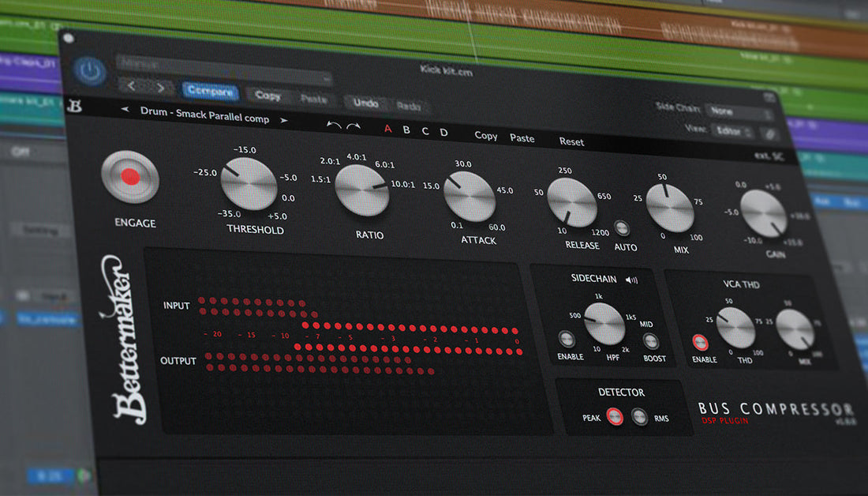Click the MIX knob next to AUTO
Viewport: 868px width, 496px height.
click(670, 208)
